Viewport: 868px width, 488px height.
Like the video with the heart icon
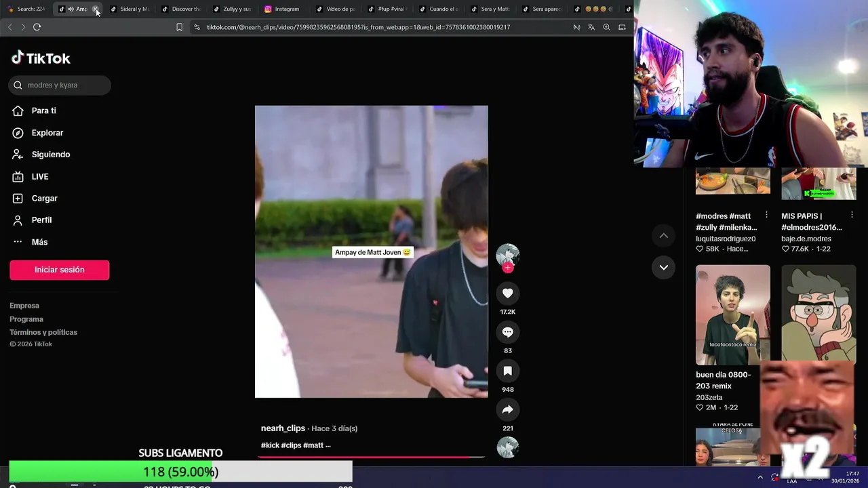click(507, 293)
